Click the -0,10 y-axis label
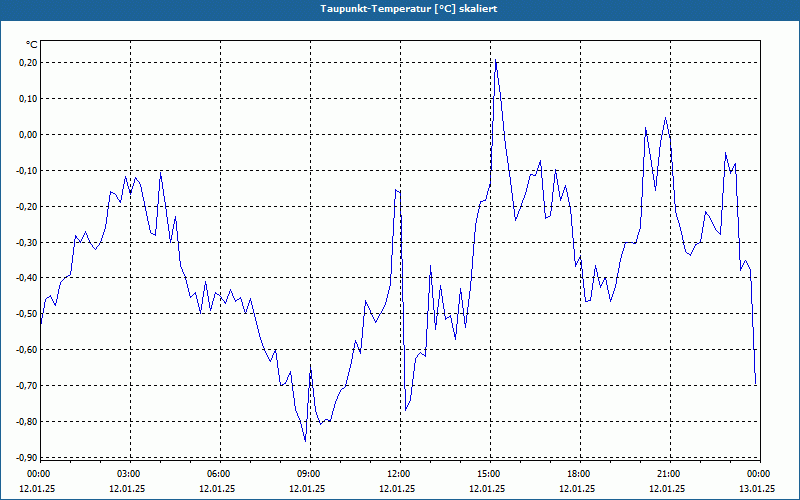The width and height of the screenshot is (800, 500). (27, 170)
